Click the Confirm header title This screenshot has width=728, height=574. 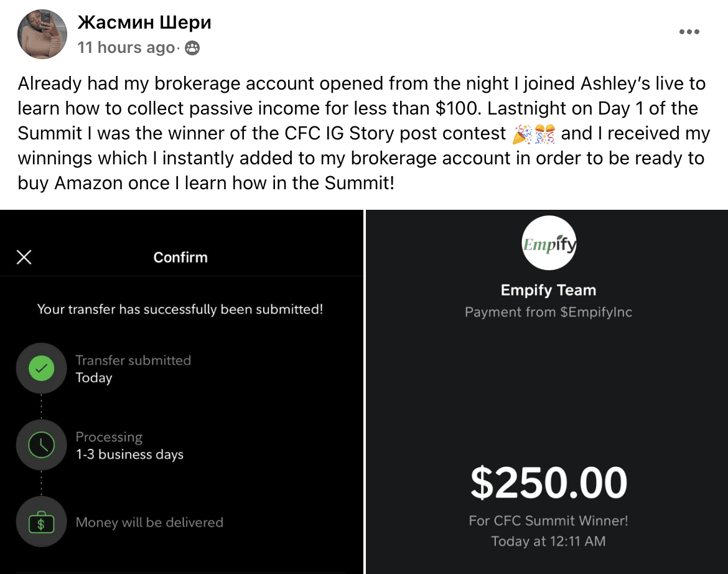180,257
